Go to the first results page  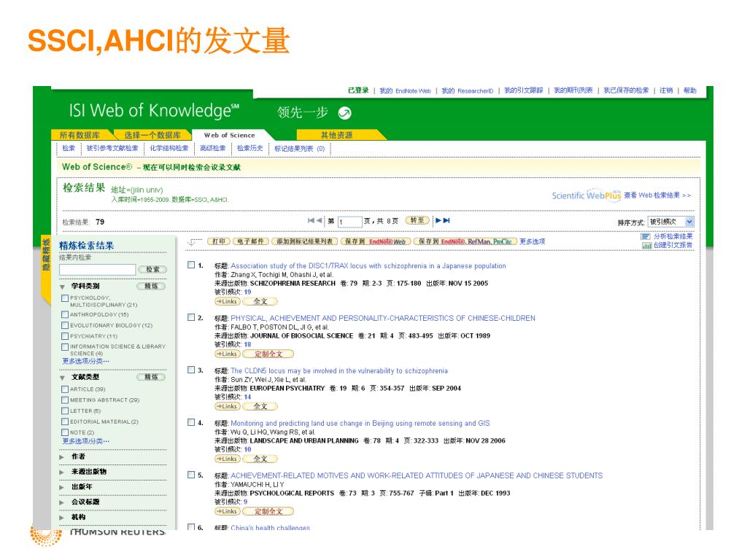tap(311, 220)
